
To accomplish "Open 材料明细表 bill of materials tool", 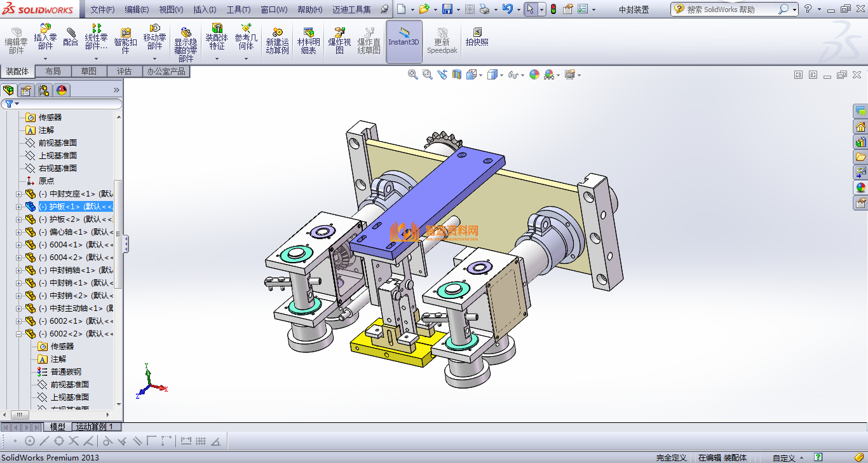I will pos(308,41).
